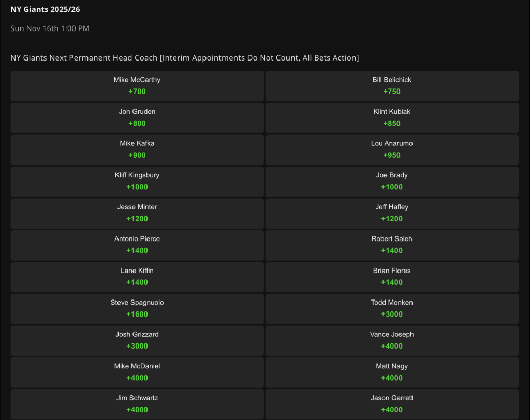This screenshot has height=420, width=530.
Task: Pick Brian Flores +1400 bet
Action: (x=392, y=277)
